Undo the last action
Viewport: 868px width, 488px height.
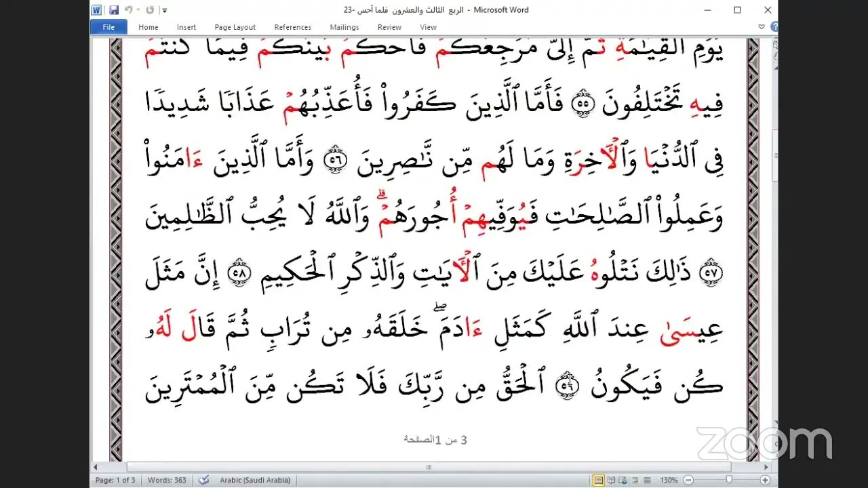(x=127, y=10)
